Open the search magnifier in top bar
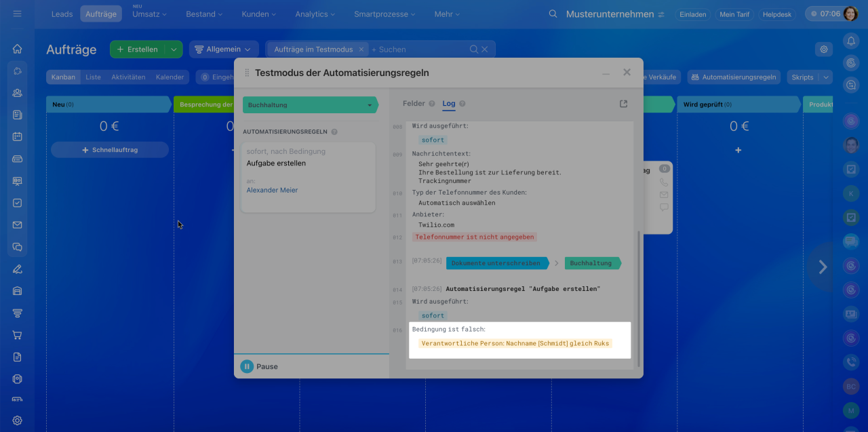The height and width of the screenshot is (432, 868). 553,14
